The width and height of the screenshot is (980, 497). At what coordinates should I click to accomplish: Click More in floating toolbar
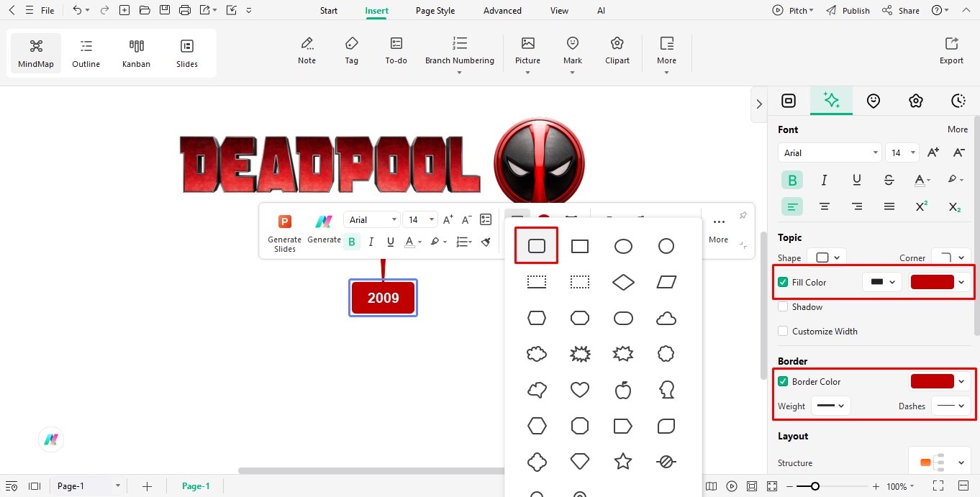pyautogui.click(x=718, y=230)
